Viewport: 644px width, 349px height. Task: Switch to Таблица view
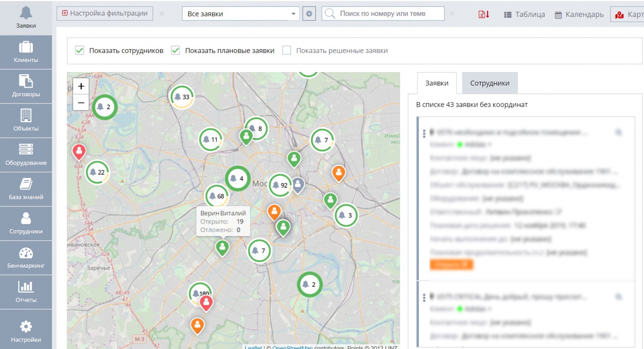point(524,14)
